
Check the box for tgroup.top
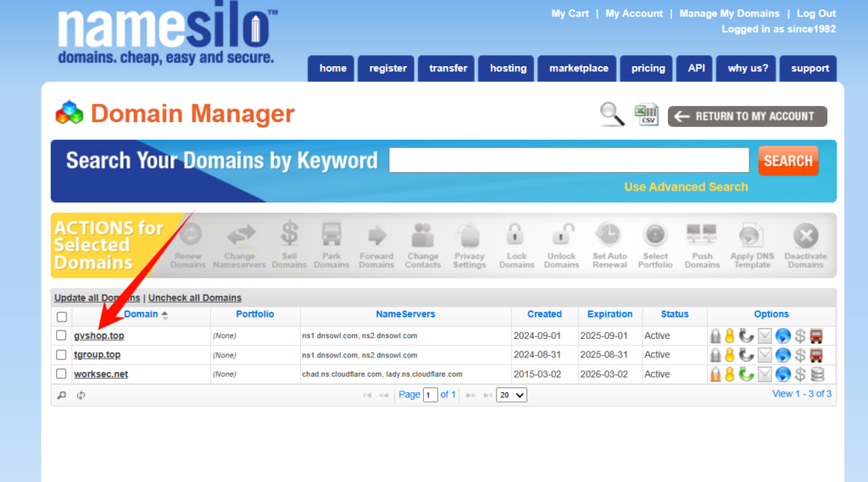click(61, 355)
